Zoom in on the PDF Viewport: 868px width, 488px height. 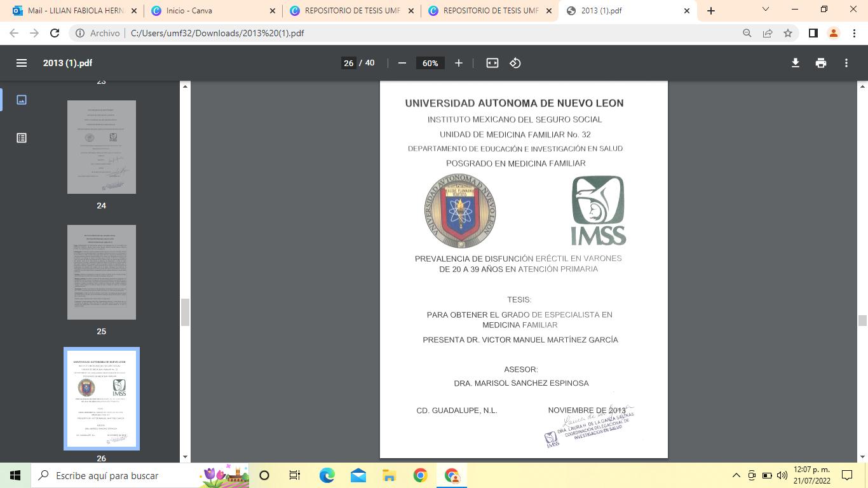point(459,63)
